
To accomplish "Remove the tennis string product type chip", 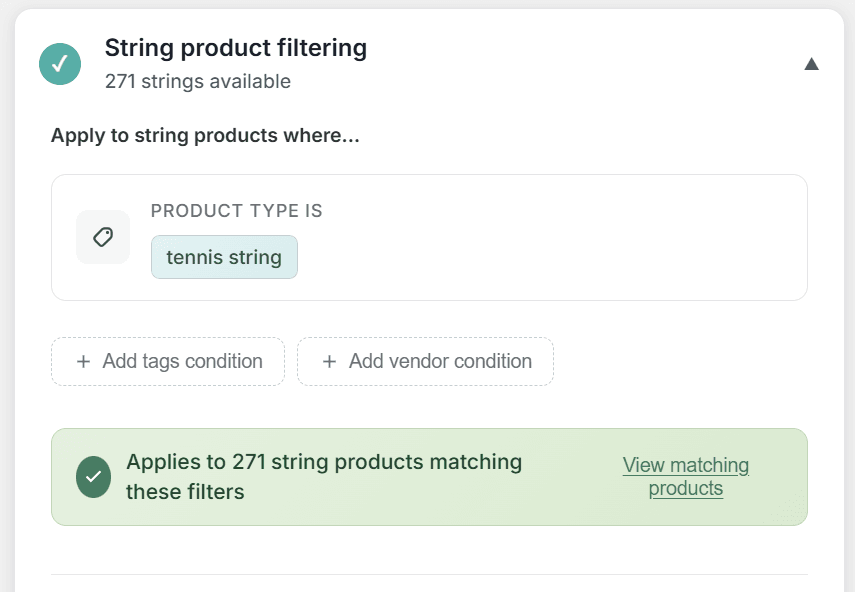I will (x=224, y=257).
